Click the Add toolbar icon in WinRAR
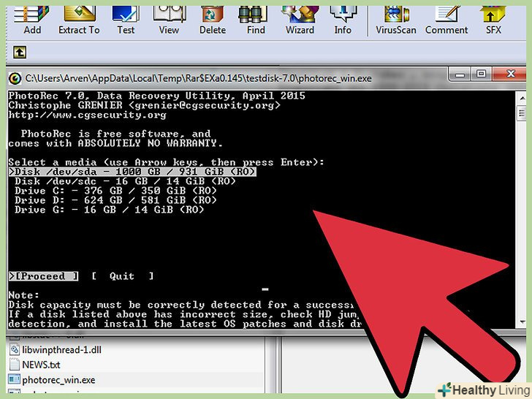The image size is (532, 399). point(32,20)
